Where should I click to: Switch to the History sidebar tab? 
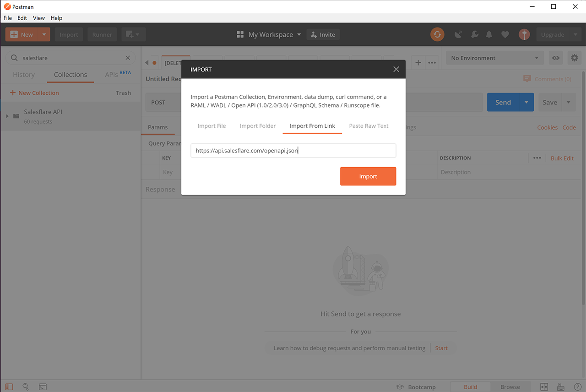(x=24, y=75)
